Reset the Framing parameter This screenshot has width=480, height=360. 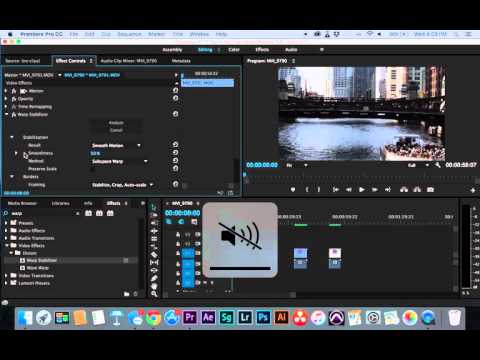point(175,184)
